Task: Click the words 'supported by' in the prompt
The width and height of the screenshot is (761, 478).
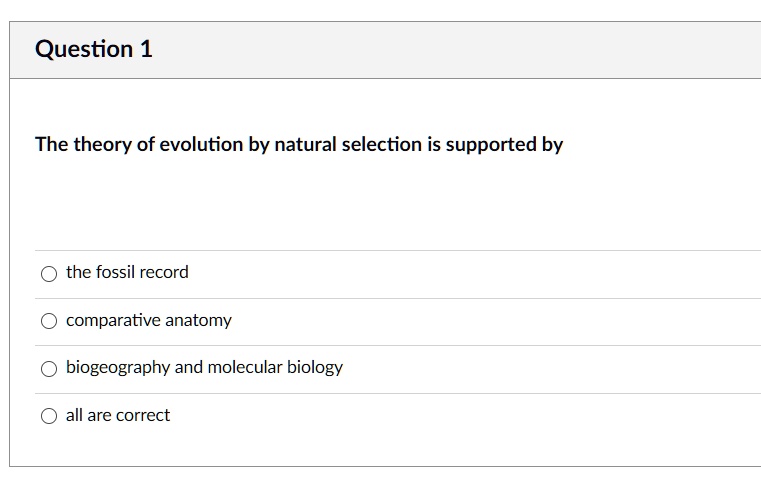Action: pos(504,144)
